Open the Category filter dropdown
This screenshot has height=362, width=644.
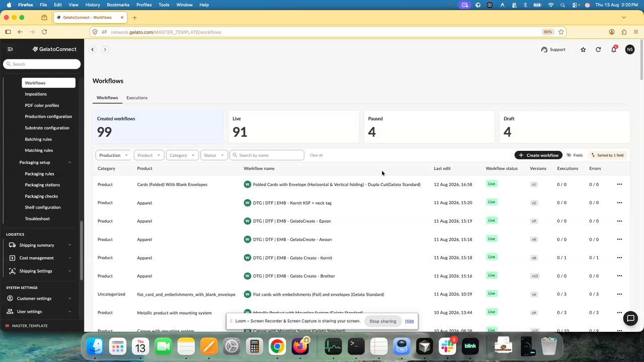coord(182,155)
